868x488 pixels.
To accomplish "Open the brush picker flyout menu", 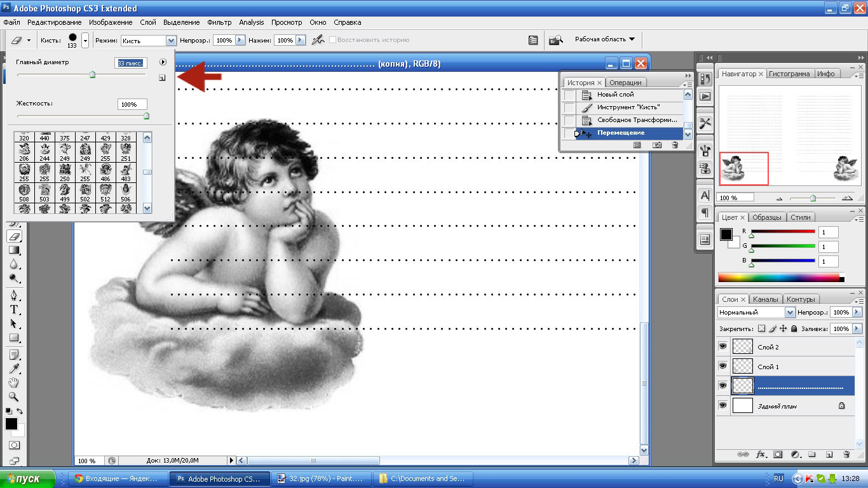I will coord(163,62).
